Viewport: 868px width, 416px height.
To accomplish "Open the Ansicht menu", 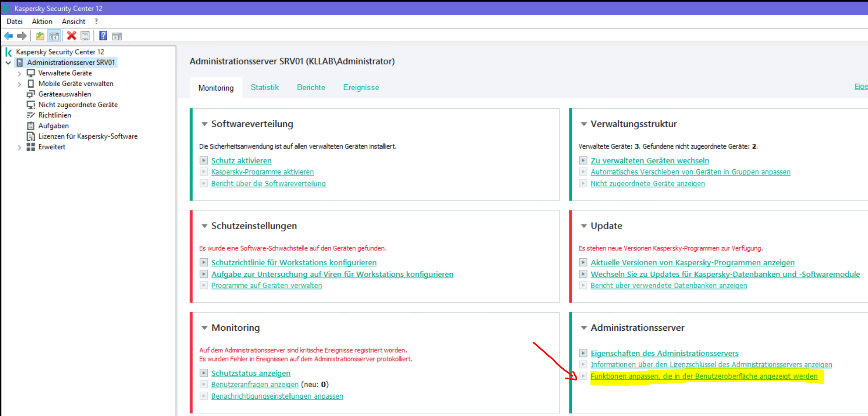I will (73, 21).
